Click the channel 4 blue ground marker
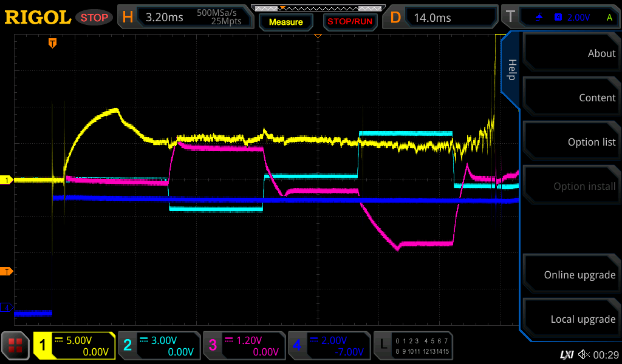The height and width of the screenshot is (364, 622). (x=7, y=308)
